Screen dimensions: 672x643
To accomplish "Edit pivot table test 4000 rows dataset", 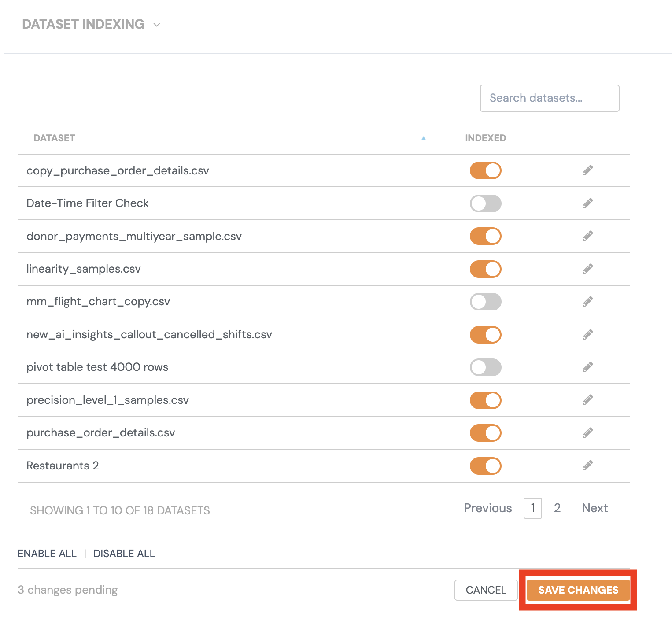I will click(x=587, y=367).
